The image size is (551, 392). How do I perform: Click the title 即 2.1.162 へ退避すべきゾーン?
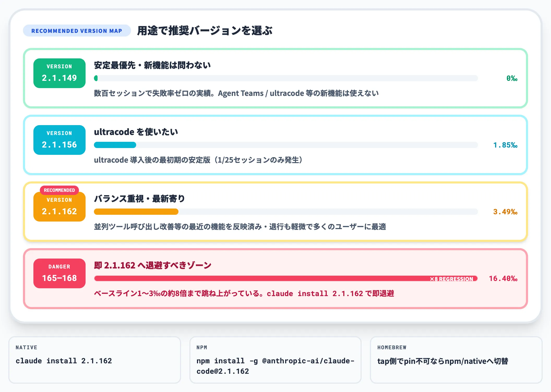tap(153, 265)
